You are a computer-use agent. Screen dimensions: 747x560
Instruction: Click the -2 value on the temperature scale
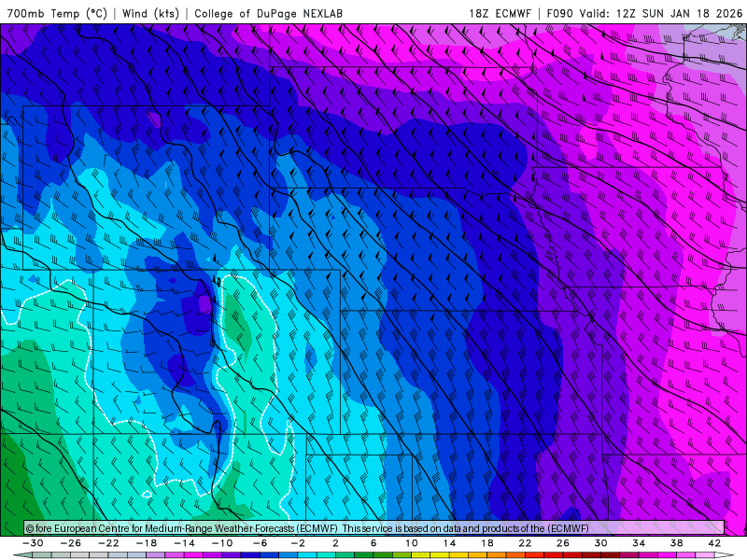pyautogui.click(x=298, y=543)
